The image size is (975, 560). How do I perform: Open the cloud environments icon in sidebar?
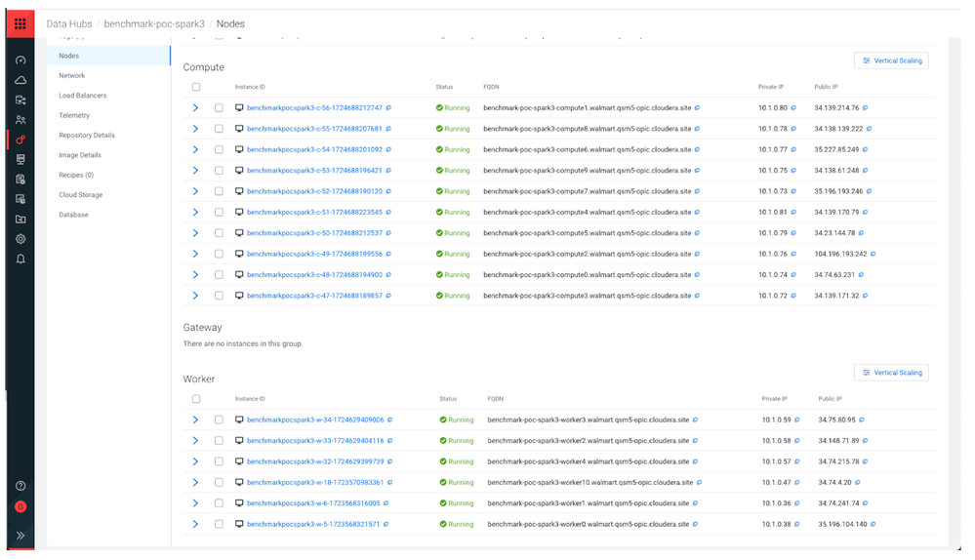(20, 80)
